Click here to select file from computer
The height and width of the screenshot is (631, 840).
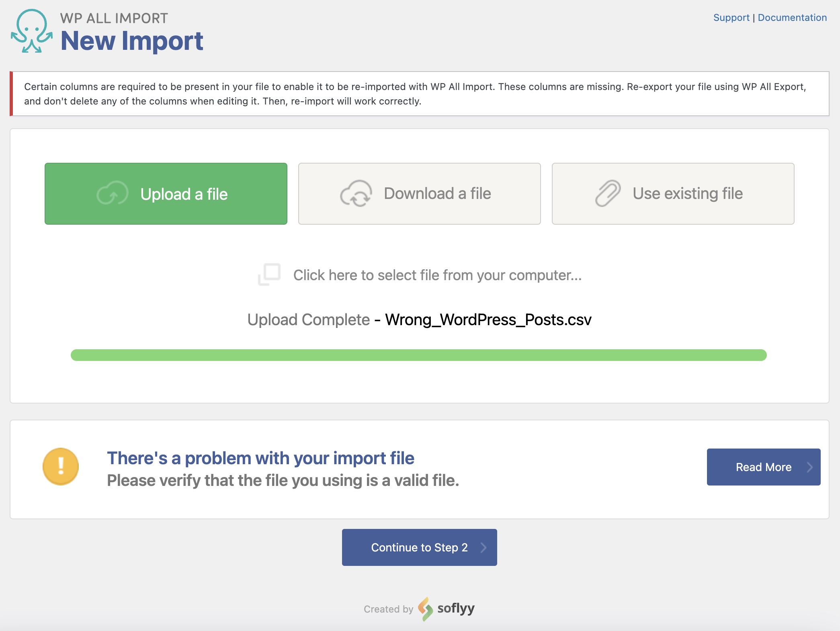tap(437, 275)
